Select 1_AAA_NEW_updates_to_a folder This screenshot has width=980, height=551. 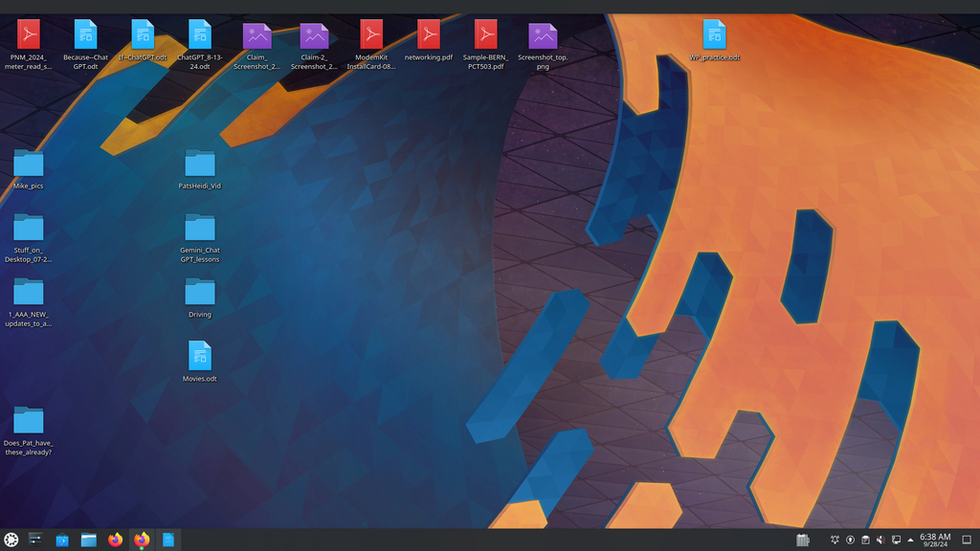(28, 302)
